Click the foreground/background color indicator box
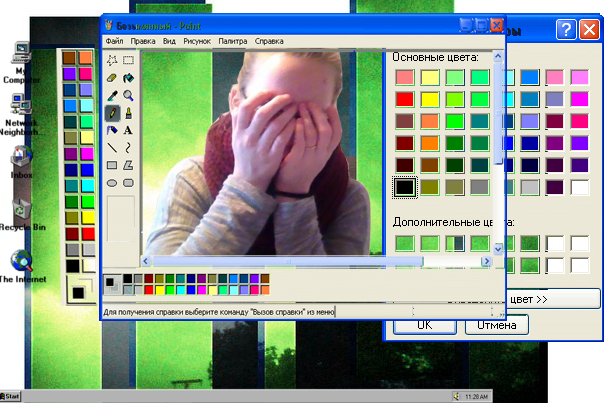Viewport: 604px width, 403px height. [112, 284]
